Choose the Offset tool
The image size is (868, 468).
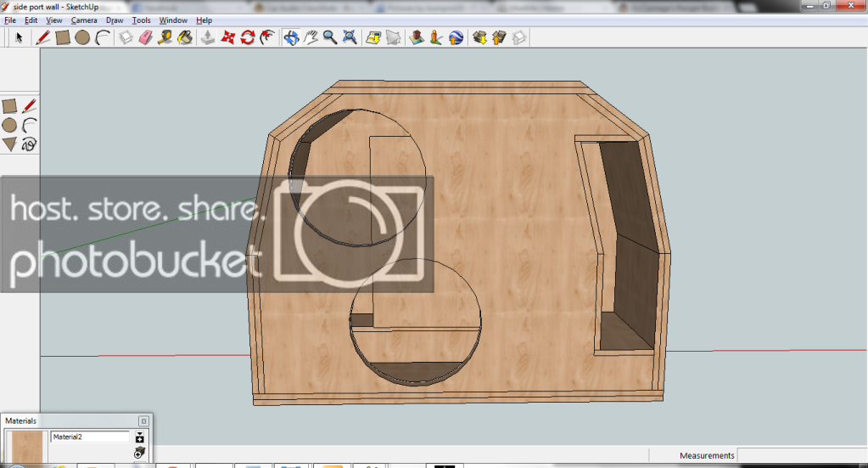[267, 37]
